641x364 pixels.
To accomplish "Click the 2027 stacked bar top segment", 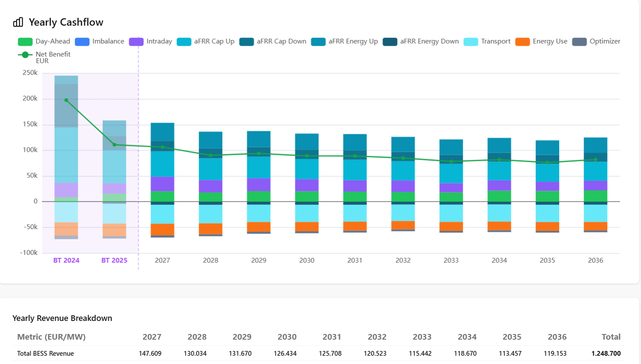I will point(162,131).
